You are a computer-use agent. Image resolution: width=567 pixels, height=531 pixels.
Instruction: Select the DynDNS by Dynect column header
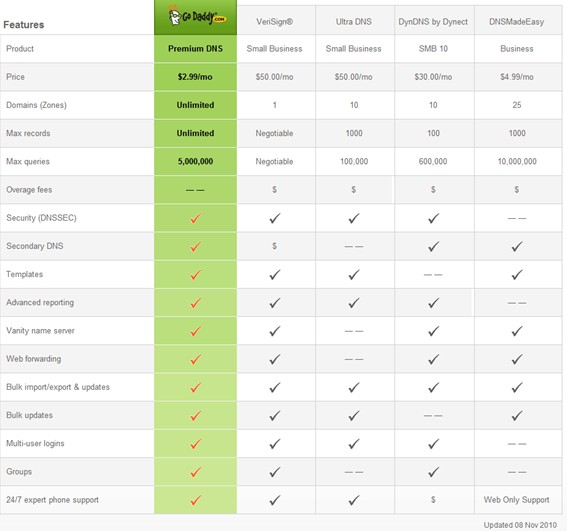click(x=433, y=22)
